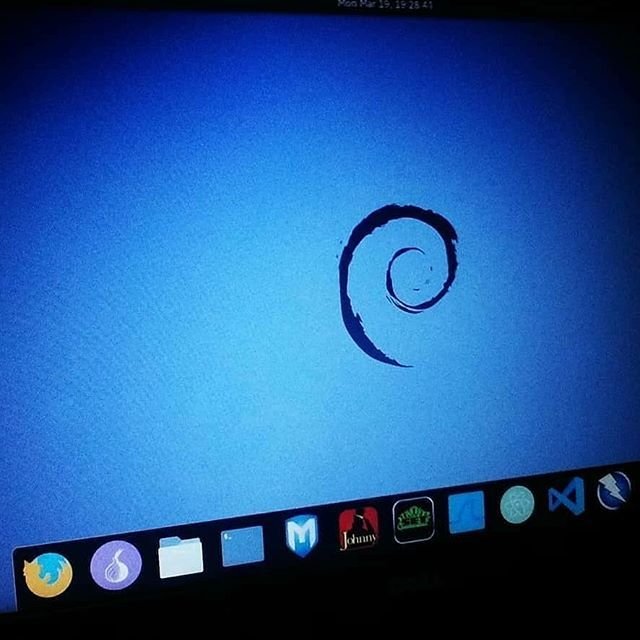Open Firefox from the dock

point(48,575)
